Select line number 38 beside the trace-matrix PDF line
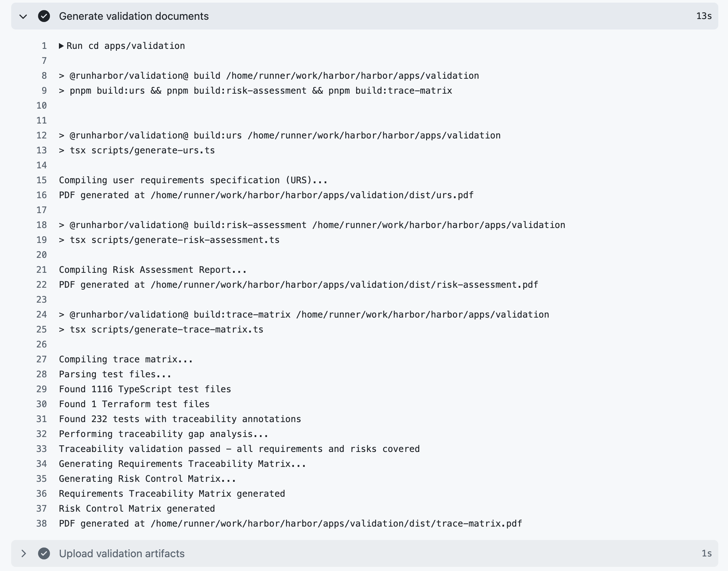 click(41, 523)
